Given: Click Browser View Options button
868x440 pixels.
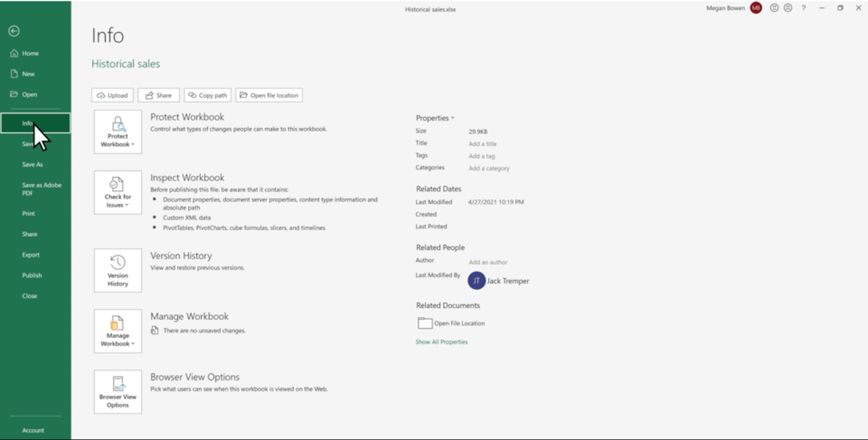Looking at the screenshot, I should click(118, 392).
